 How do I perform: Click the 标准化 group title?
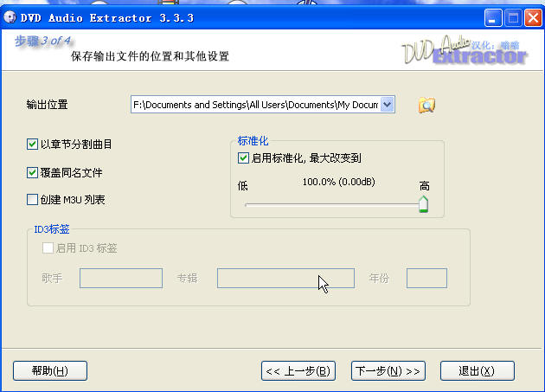pos(253,141)
